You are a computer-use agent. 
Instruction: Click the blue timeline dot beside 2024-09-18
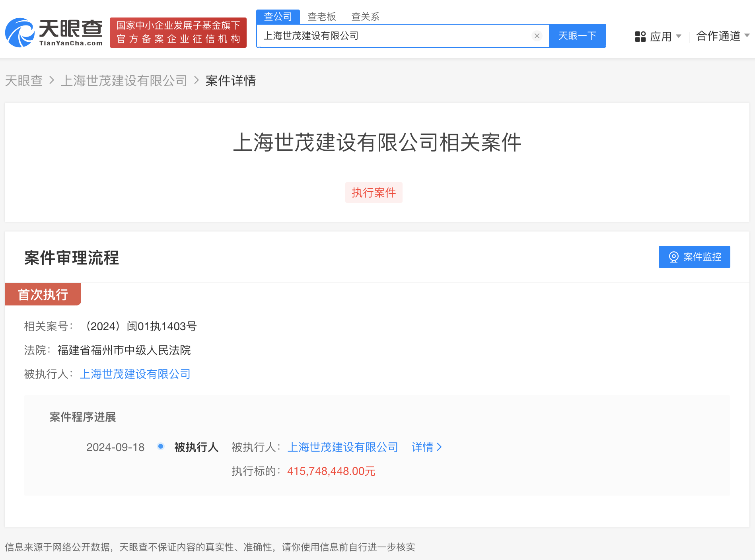(160, 447)
